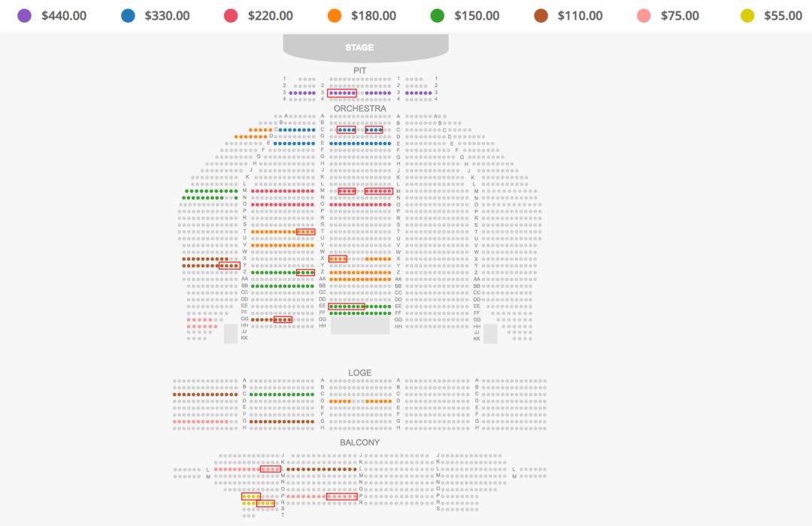The image size is (812, 526).
Task: Select boxed brown seats in orchestra row GG
Action: (x=283, y=320)
